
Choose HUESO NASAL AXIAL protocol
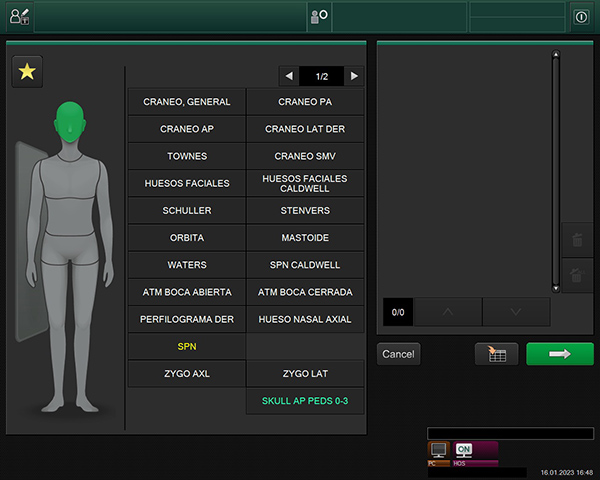click(305, 319)
